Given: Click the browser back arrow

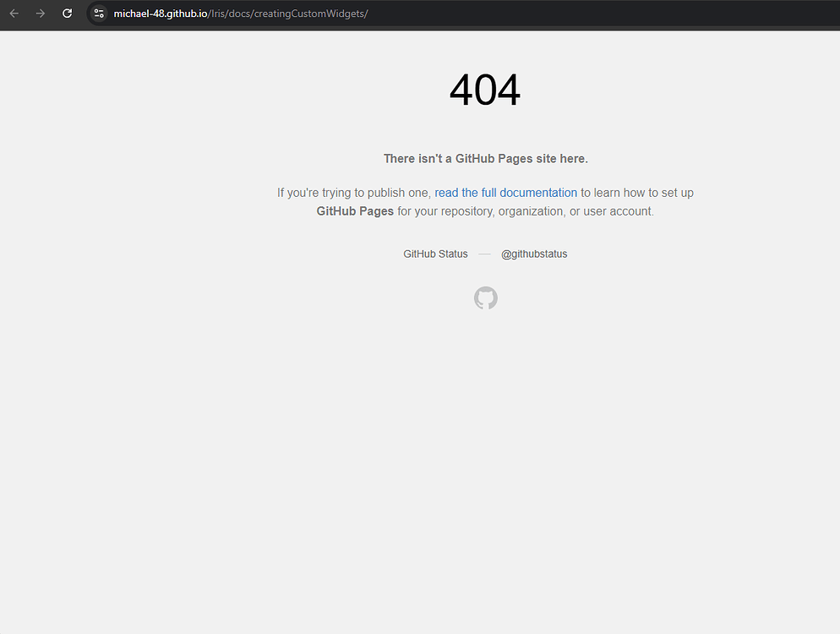Looking at the screenshot, I should pyautogui.click(x=14, y=14).
